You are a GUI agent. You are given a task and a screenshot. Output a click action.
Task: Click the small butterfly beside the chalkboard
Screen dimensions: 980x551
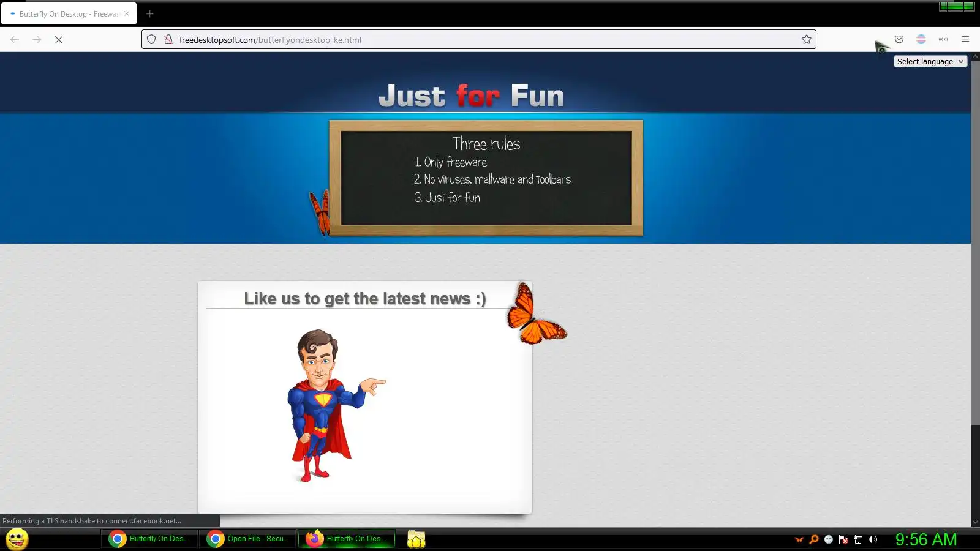(x=320, y=212)
